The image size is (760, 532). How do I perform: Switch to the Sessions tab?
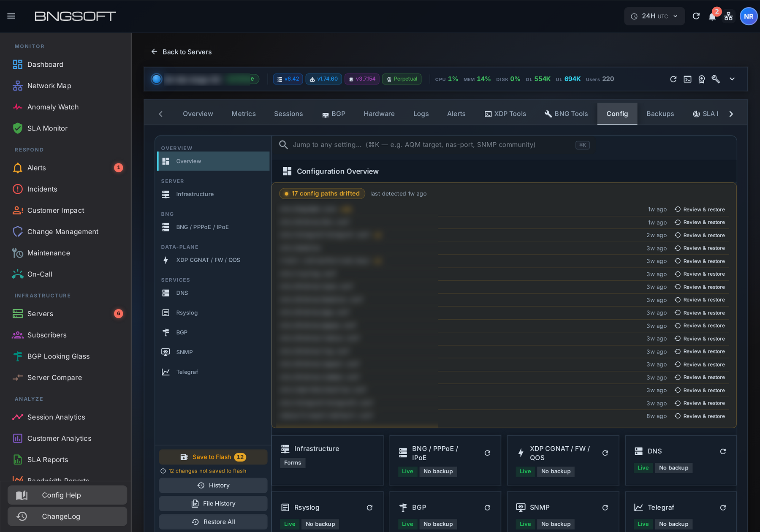(288, 114)
